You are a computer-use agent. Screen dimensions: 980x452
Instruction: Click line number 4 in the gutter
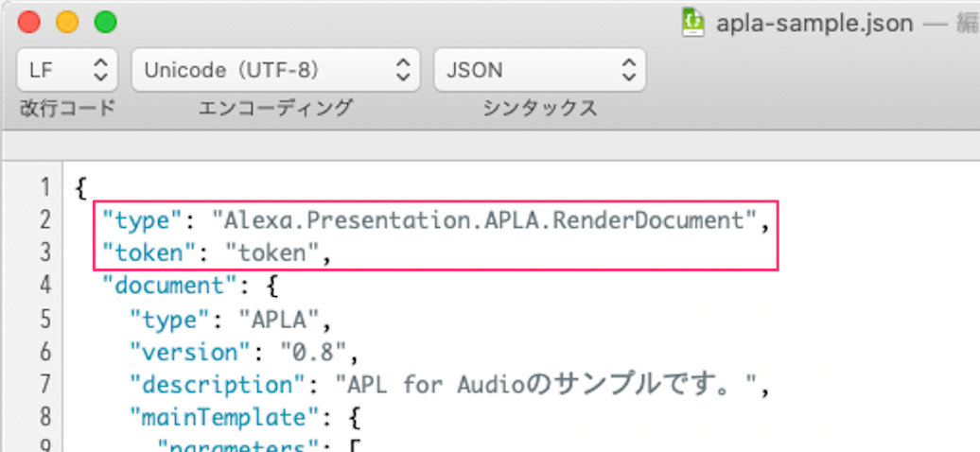(44, 287)
